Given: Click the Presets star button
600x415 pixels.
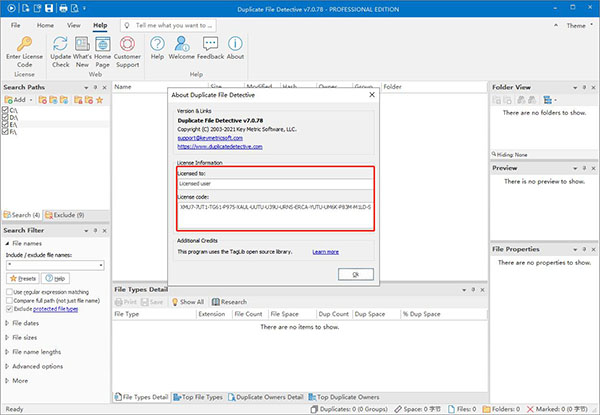Looking at the screenshot, I should tap(23, 278).
